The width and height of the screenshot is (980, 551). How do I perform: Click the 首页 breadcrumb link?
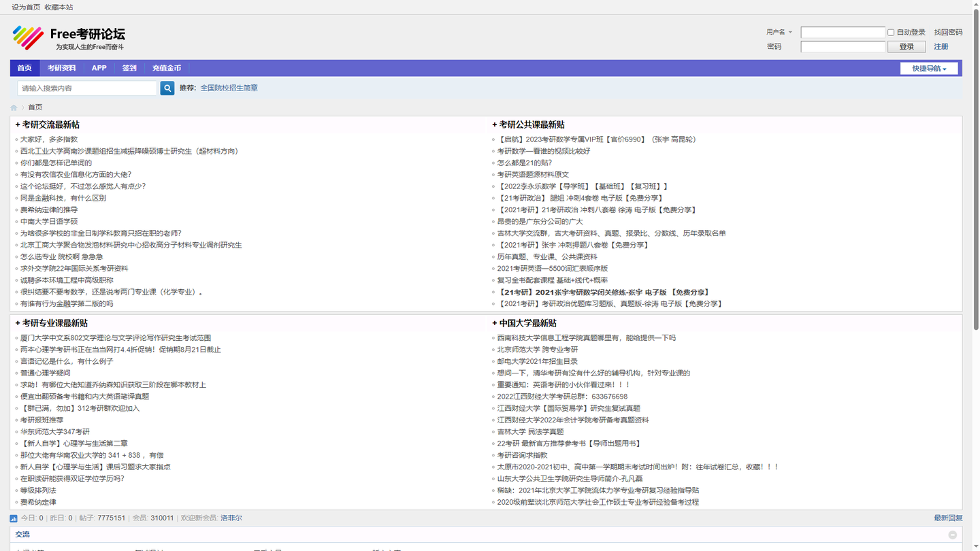tap(35, 107)
